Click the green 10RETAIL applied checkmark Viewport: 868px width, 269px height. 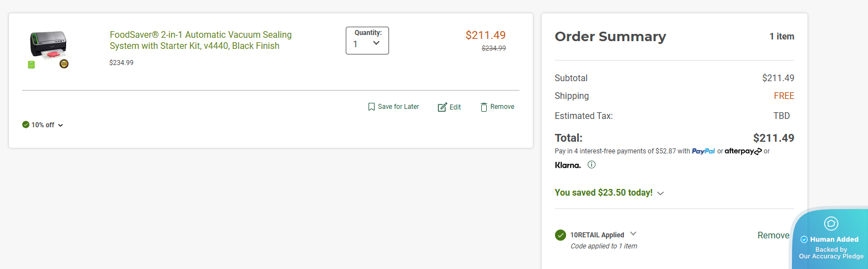pyautogui.click(x=561, y=235)
